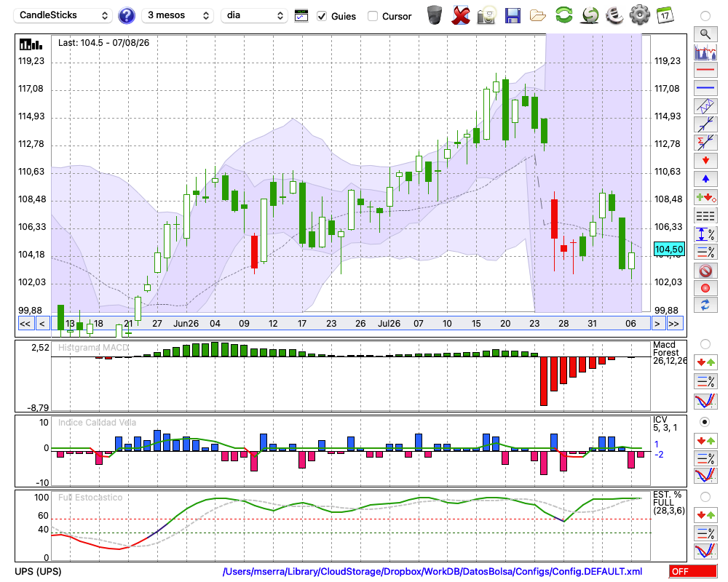Image resolution: width=728 pixels, height=582 pixels.
Task: Click ICV panel indicator curve button
Action: [x=705, y=476]
